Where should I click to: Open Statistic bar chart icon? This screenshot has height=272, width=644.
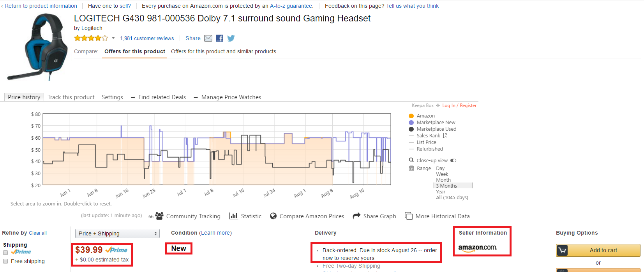233,216
